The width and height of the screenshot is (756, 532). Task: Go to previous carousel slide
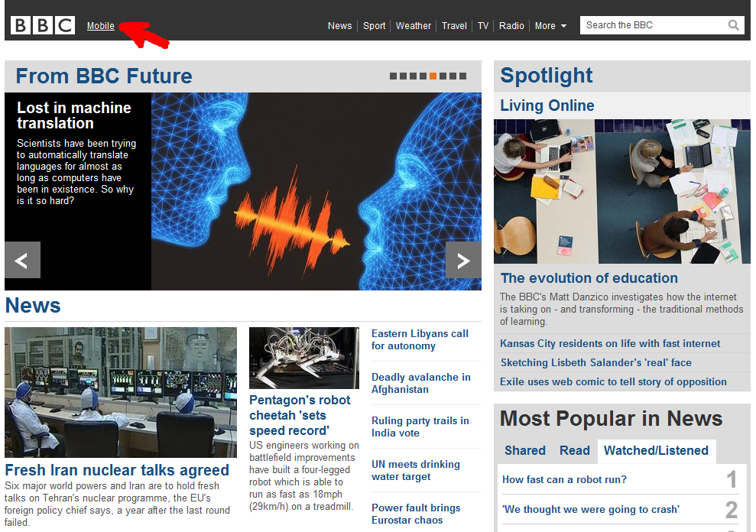tap(22, 261)
